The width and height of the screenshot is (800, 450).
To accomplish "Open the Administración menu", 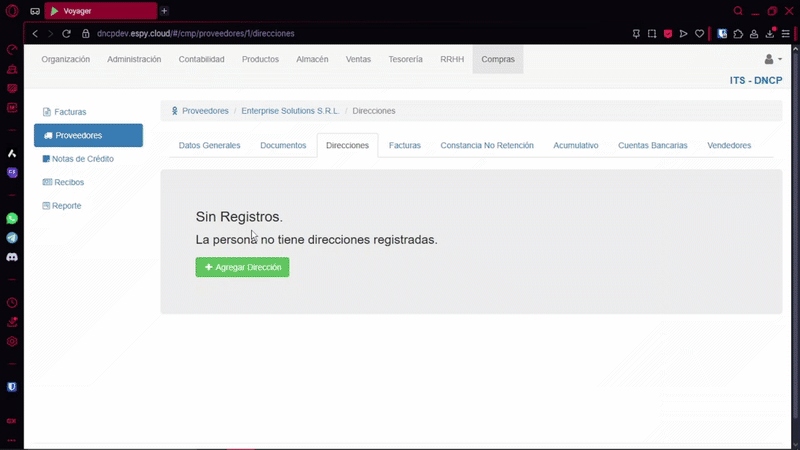I will pyautogui.click(x=134, y=59).
